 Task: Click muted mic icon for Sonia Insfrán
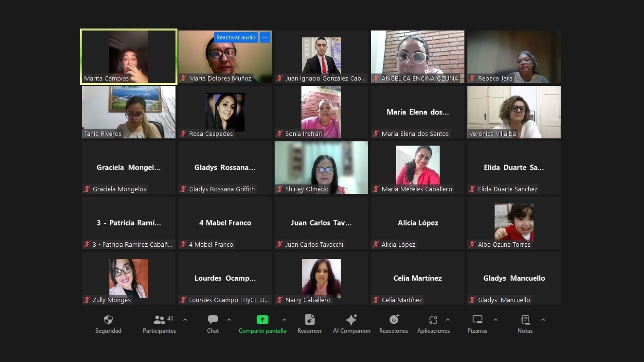pos(280,134)
